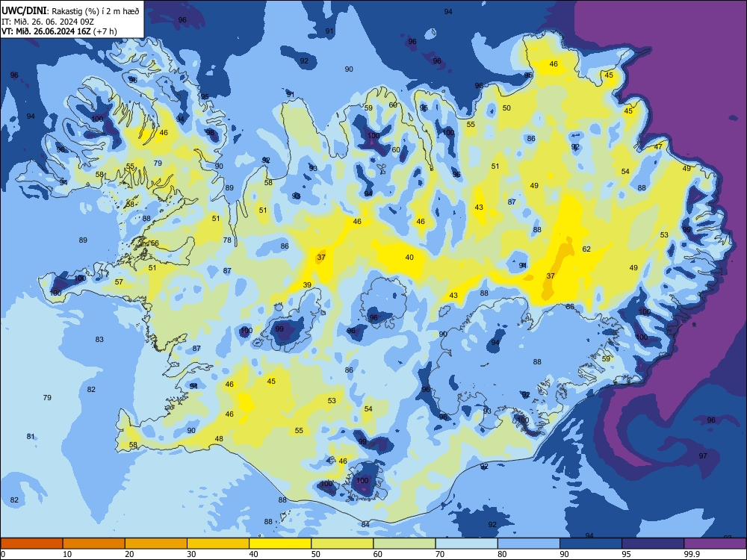Click the title 'UWC/DINI: Rakastig (%) í 2 m hæð'

click(70, 10)
